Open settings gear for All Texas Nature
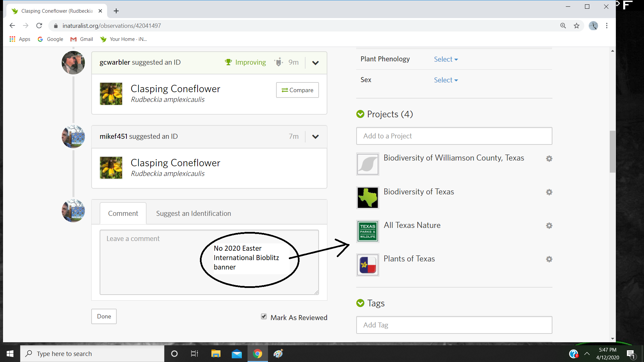Viewport: 644px width, 362px height. [549, 226]
